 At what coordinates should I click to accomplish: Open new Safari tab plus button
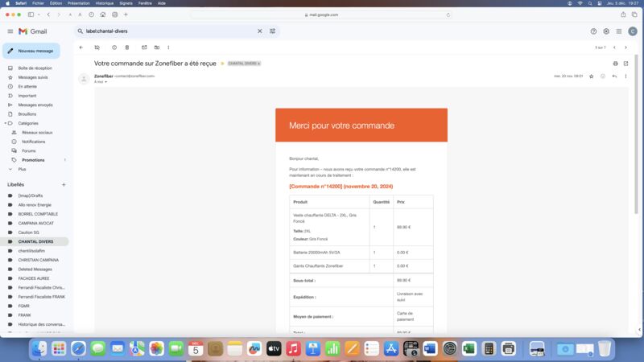coord(126,14)
